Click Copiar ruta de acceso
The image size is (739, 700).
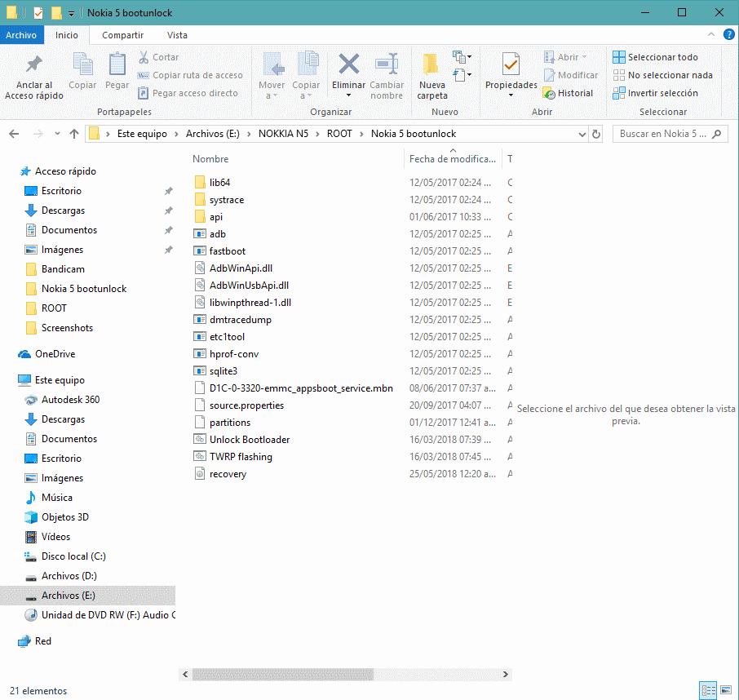point(190,75)
